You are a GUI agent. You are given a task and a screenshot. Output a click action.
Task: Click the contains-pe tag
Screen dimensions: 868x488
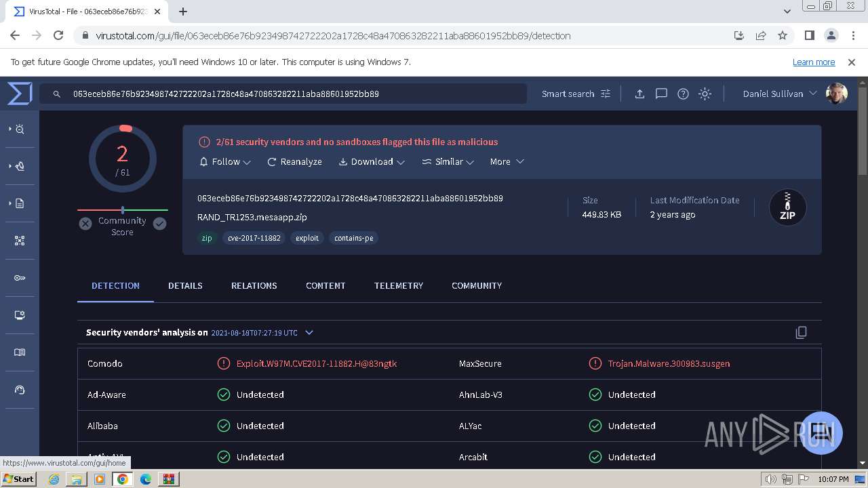[354, 238]
